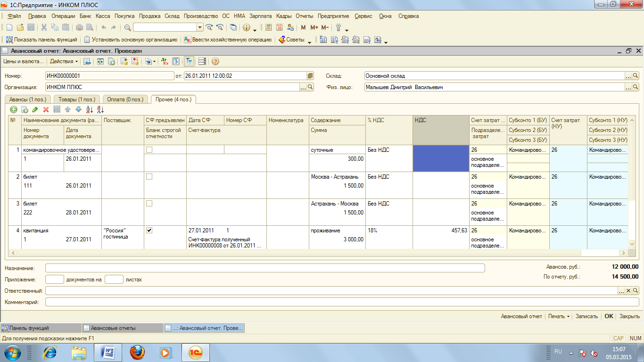Image resolution: width=644 pixels, height=362 pixels.
Task: Open Word from the Windows taskbar
Action: pyautogui.click(x=108, y=352)
